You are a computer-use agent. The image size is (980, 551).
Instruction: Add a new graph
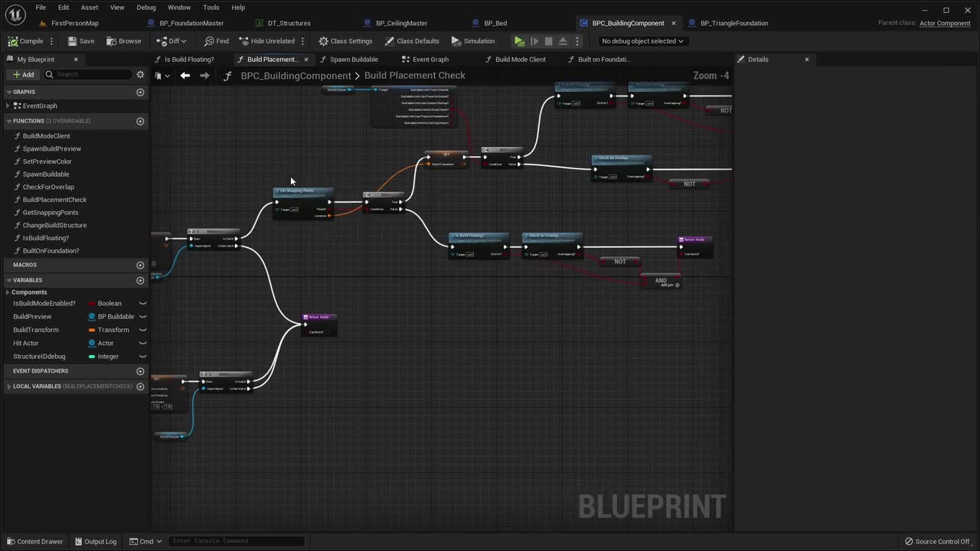pos(140,92)
